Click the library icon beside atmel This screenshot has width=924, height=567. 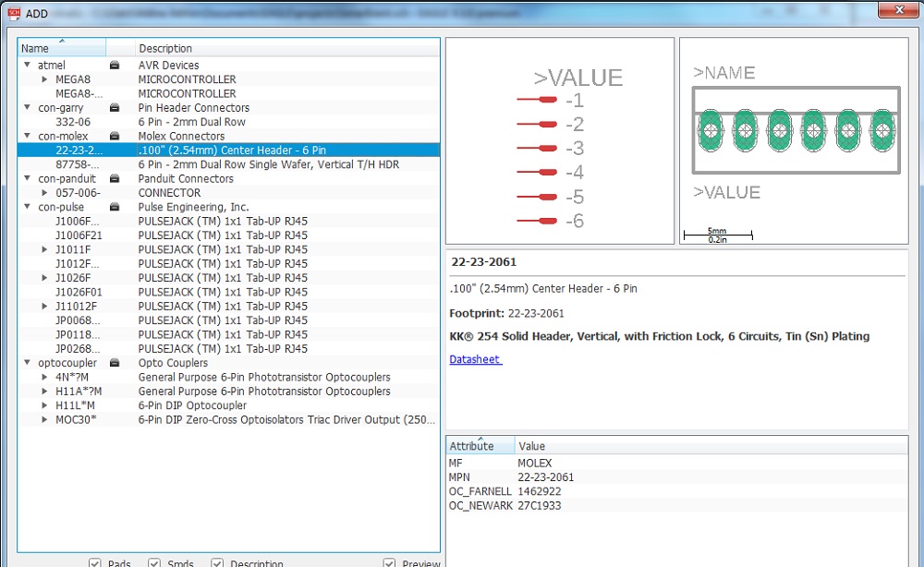point(115,66)
